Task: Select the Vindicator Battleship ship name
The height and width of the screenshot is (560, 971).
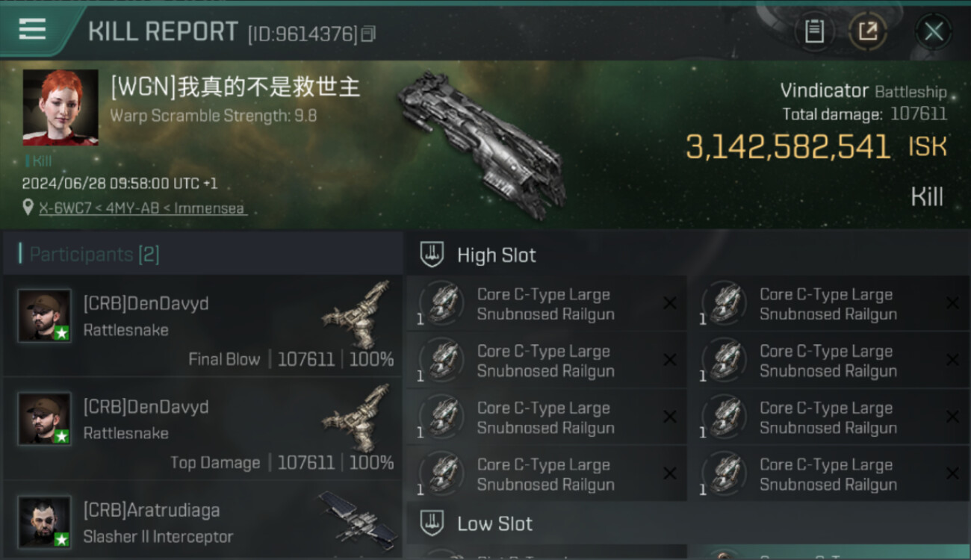Action: click(x=863, y=91)
